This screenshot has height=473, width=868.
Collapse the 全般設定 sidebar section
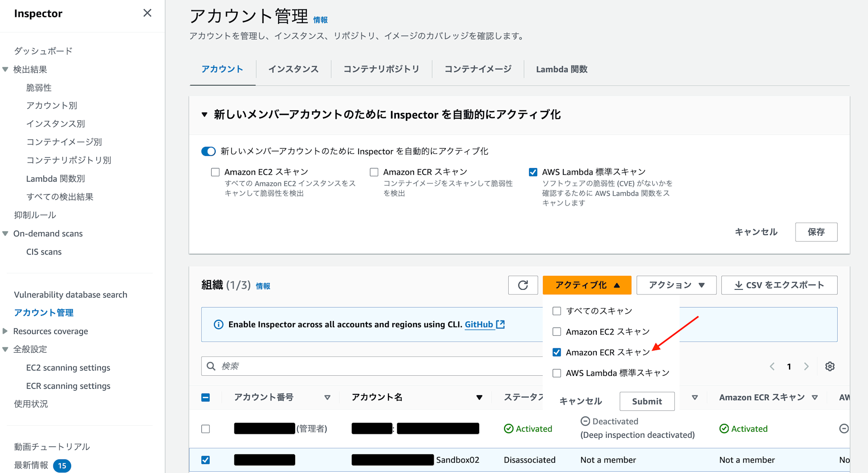click(5, 349)
